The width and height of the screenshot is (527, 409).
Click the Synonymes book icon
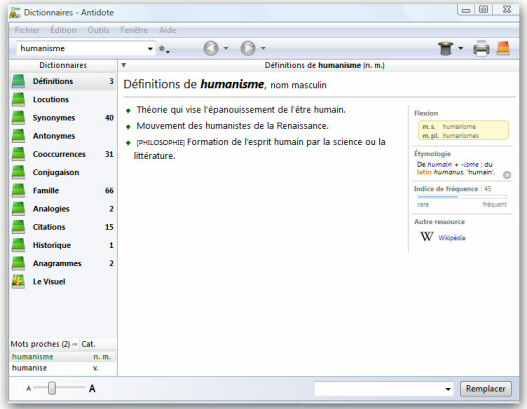click(18, 118)
